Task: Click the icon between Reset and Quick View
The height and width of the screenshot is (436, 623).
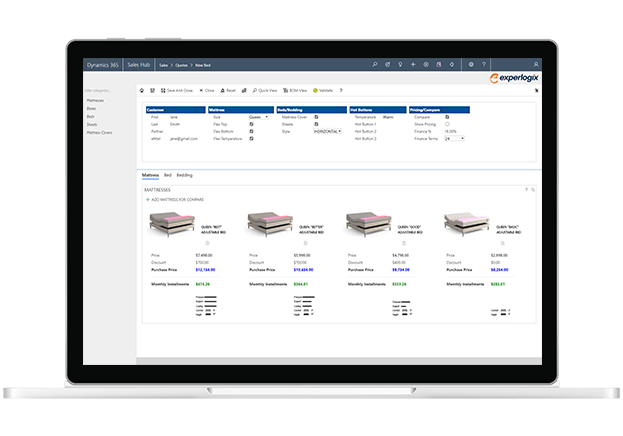Action: [x=244, y=91]
